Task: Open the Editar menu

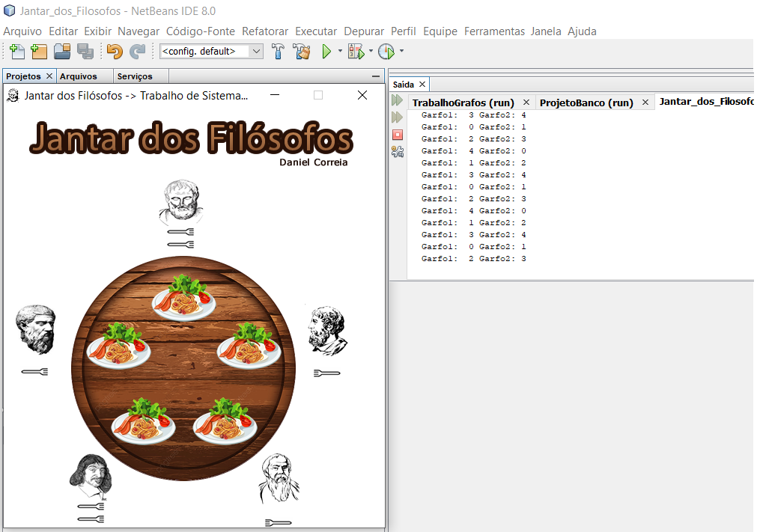Action: coord(63,31)
